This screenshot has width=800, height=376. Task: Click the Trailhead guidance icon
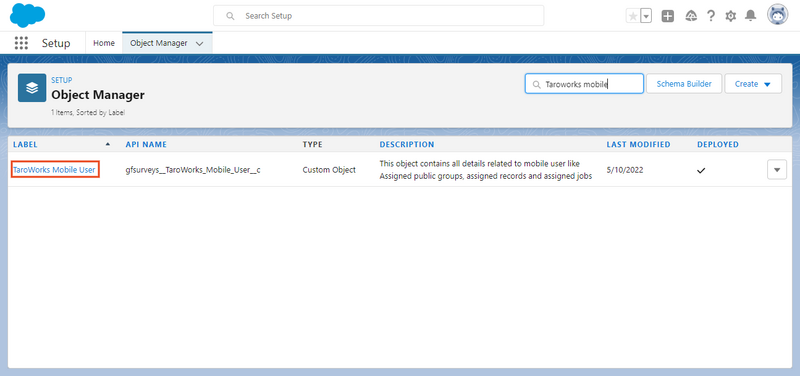[691, 16]
